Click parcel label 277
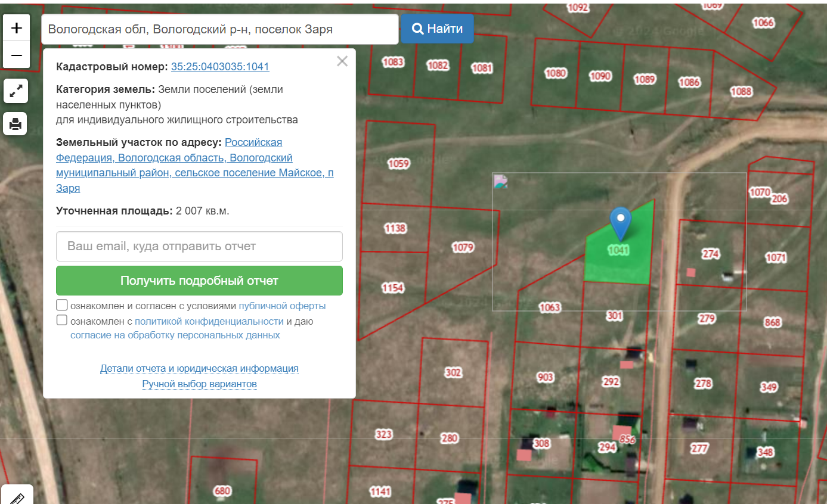The height and width of the screenshot is (504, 827). pos(699,448)
